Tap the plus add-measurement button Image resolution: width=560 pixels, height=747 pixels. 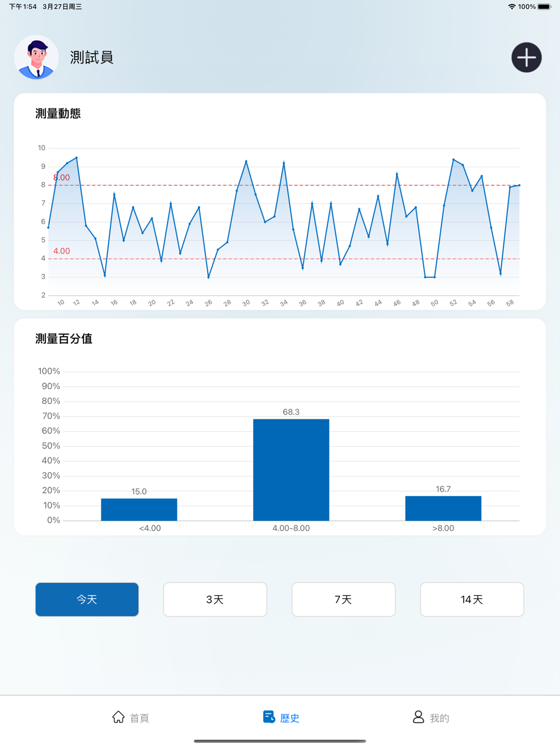[526, 57]
